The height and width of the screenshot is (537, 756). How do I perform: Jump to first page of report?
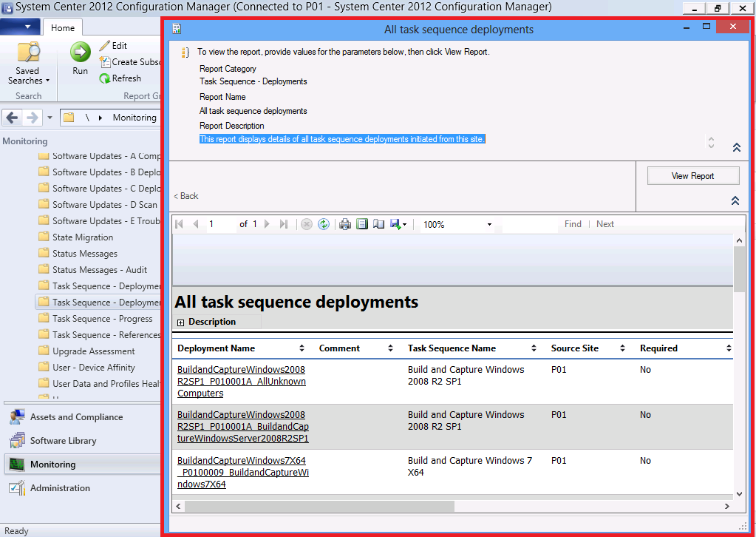coord(180,224)
